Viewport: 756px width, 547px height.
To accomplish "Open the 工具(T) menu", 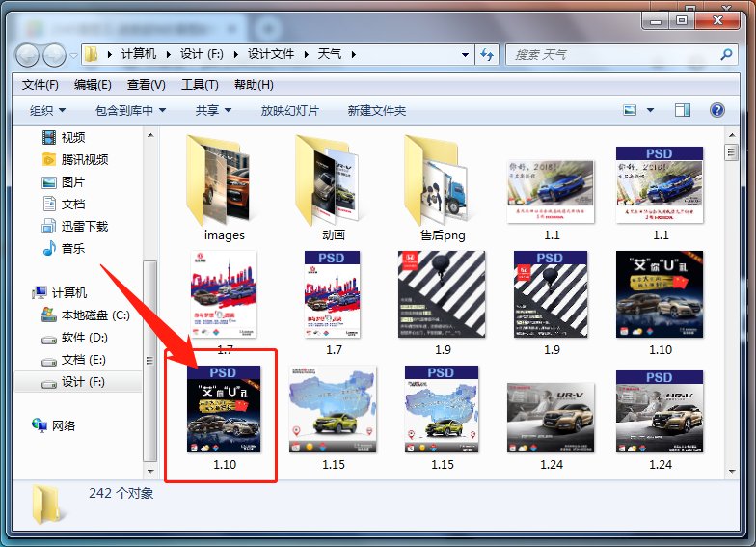I will coord(200,85).
